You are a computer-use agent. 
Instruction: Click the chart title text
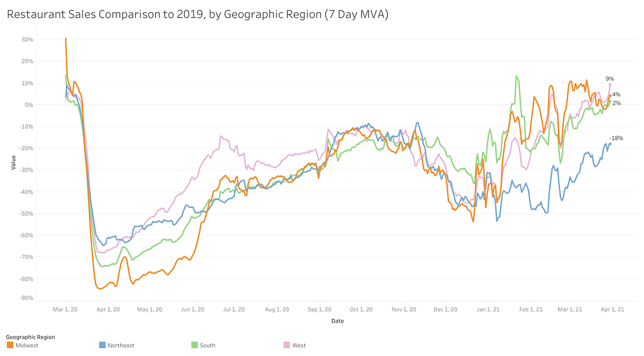[197, 14]
